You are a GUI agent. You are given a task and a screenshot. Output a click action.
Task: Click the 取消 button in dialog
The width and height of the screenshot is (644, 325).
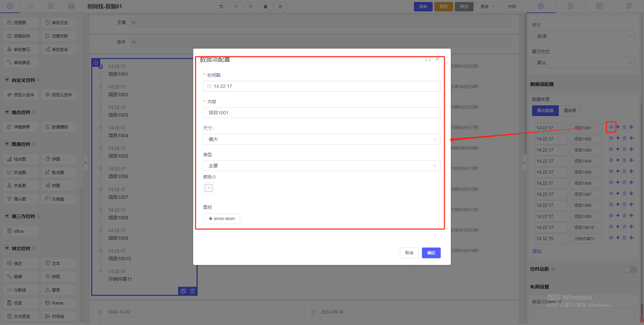pyautogui.click(x=409, y=253)
